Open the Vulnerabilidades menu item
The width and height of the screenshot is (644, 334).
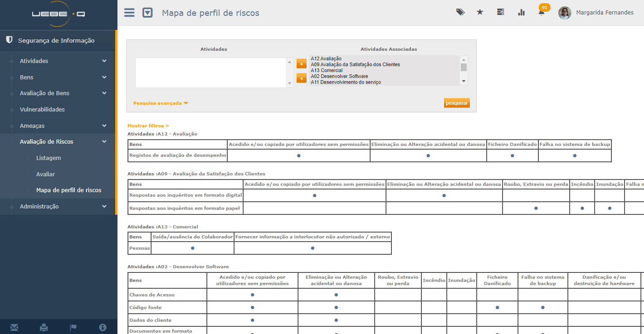click(x=42, y=110)
